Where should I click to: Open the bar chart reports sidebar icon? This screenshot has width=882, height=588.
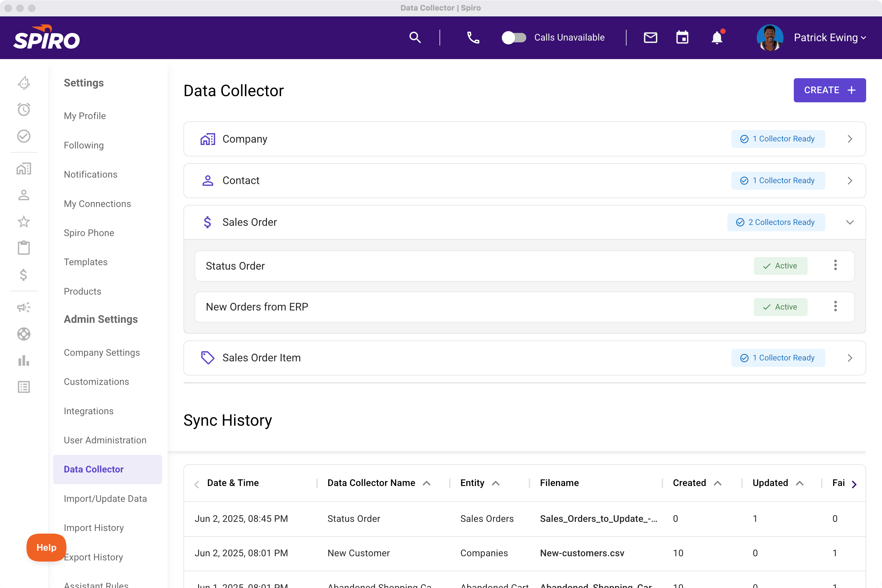(x=24, y=360)
